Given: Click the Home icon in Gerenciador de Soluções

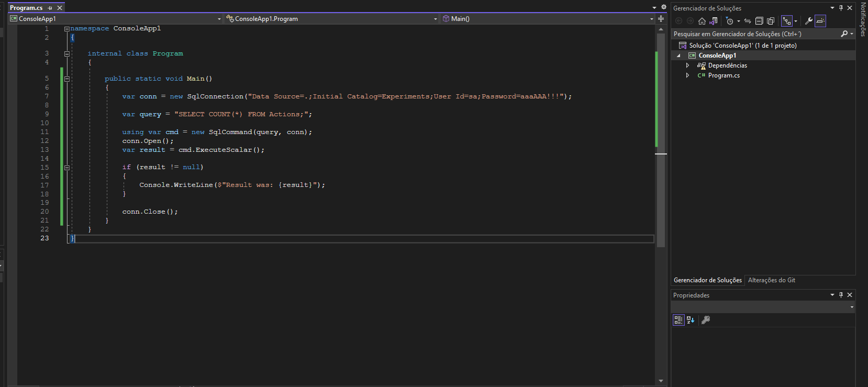Looking at the screenshot, I should point(702,21).
